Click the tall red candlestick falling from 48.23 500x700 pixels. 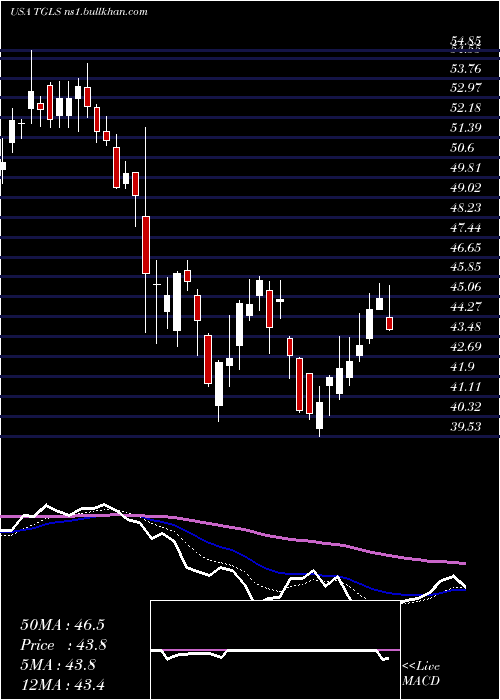point(146,245)
